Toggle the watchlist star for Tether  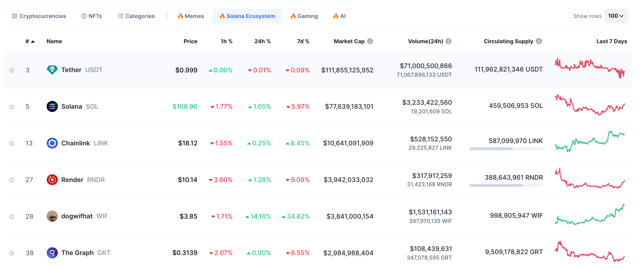pos(11,70)
